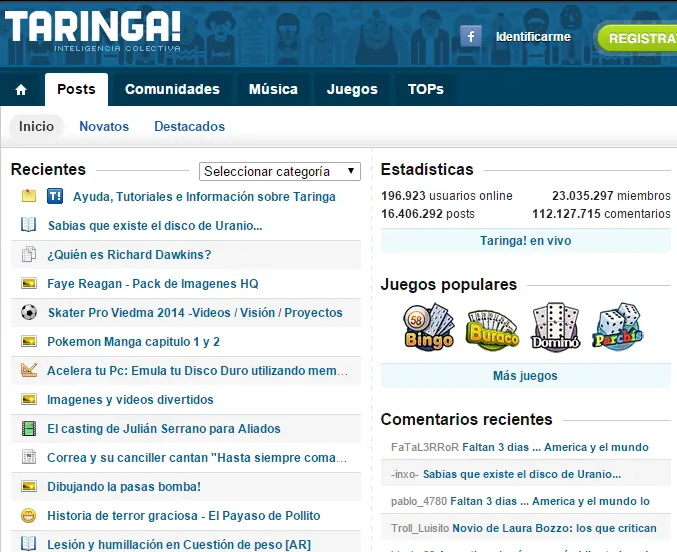Image resolution: width=677 pixels, height=552 pixels.
Task: Click the green Registrate button
Action: (x=637, y=38)
